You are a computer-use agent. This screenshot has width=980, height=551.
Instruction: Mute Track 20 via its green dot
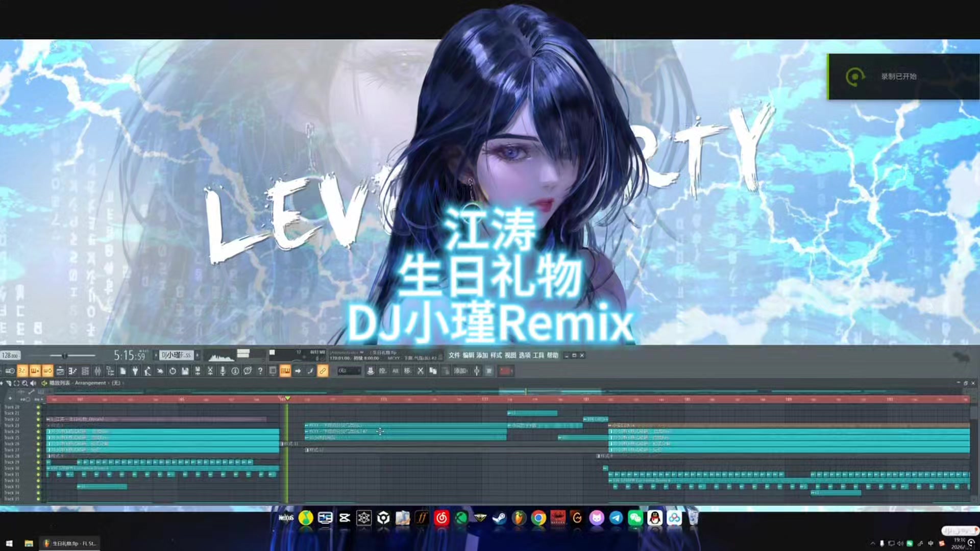(38, 407)
